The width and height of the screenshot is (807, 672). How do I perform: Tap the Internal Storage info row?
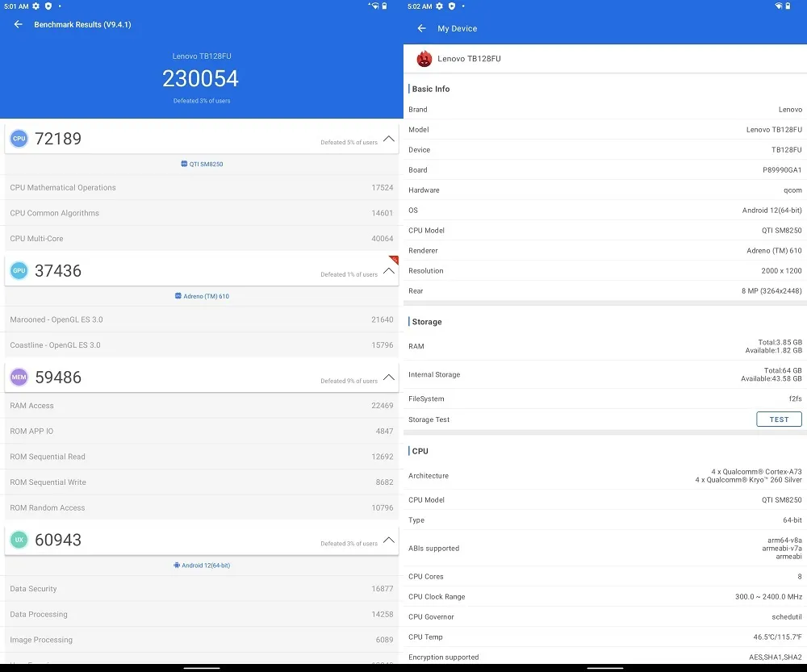tap(604, 375)
